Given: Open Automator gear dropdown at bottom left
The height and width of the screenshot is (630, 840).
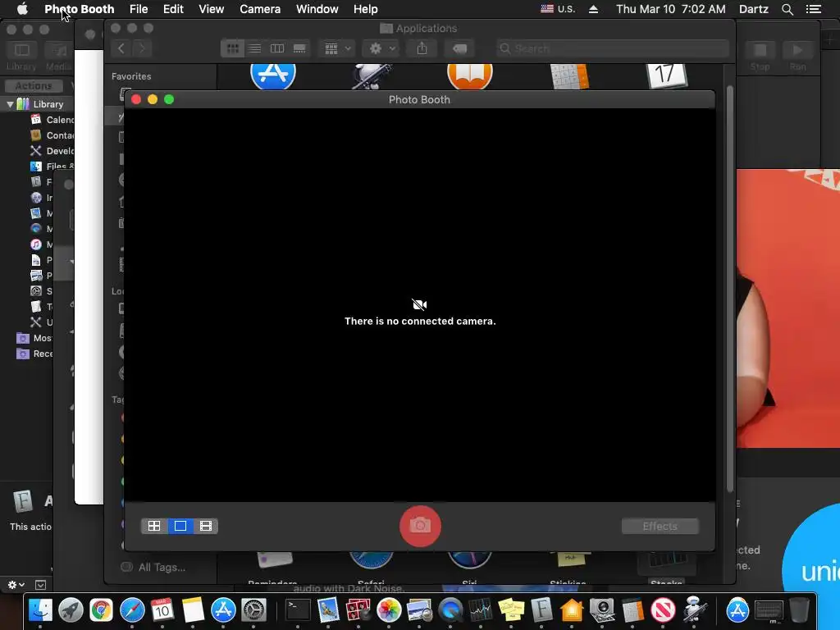Looking at the screenshot, I should point(16,585).
